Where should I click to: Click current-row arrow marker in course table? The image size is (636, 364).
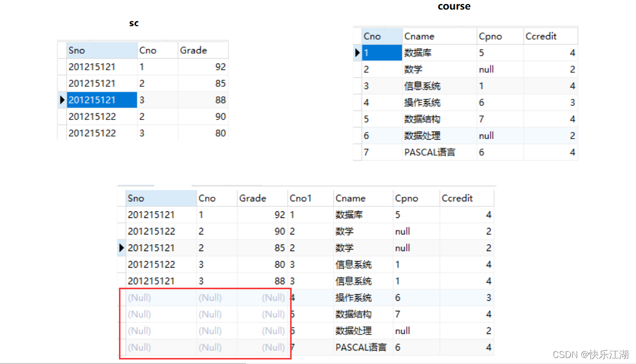[357, 53]
